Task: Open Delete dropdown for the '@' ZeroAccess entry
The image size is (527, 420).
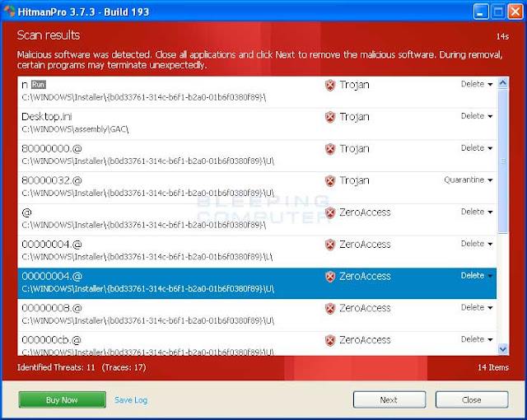Action: pyautogui.click(x=477, y=212)
